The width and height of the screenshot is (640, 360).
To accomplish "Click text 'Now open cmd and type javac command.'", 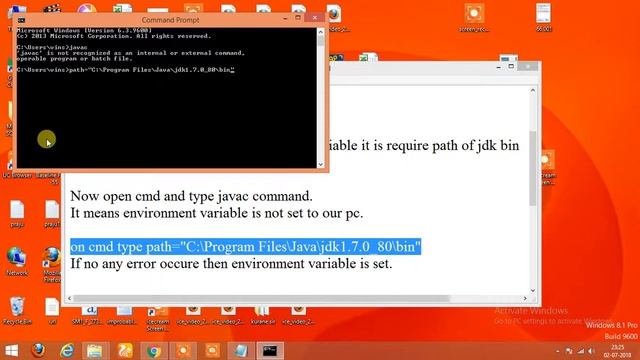I will coord(191,196).
